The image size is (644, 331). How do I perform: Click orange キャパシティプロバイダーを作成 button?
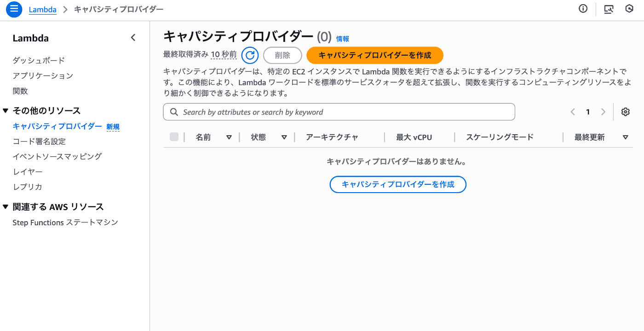pos(375,55)
